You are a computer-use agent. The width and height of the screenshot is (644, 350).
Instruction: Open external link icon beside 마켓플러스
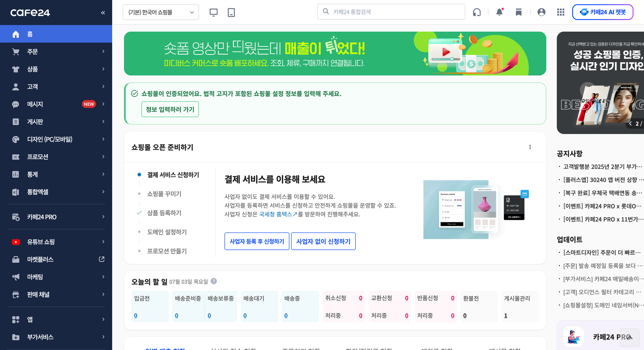coord(102,259)
